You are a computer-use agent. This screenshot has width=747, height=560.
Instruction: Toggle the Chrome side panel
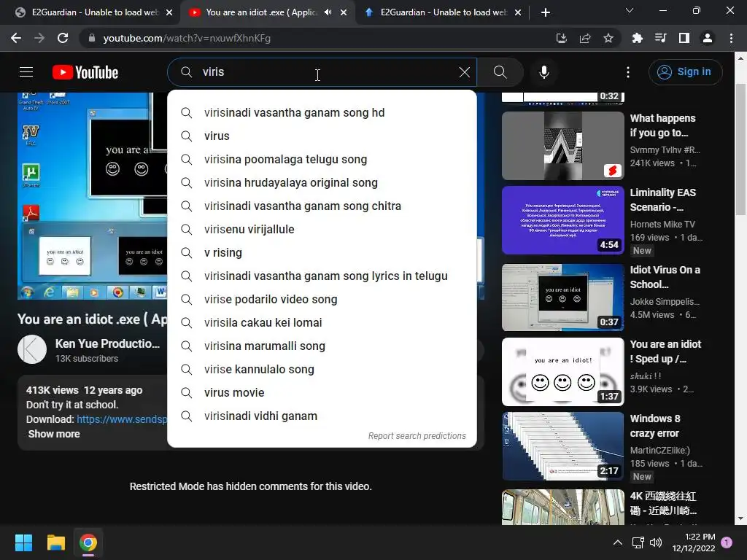[x=684, y=38]
